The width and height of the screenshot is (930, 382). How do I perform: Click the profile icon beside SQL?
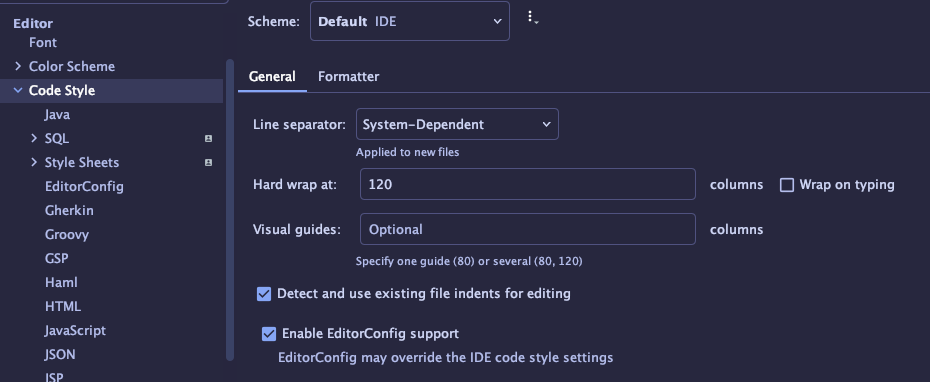pos(208,138)
